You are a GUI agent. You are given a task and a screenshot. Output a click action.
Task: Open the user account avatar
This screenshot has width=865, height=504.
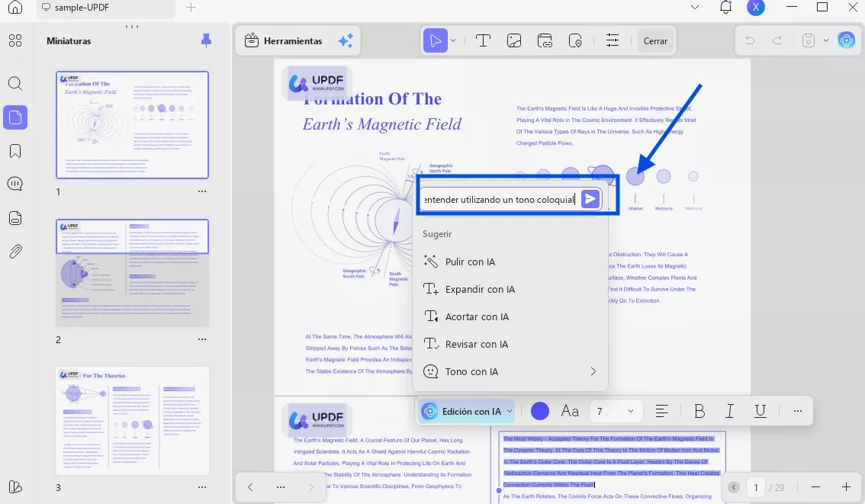tap(755, 7)
